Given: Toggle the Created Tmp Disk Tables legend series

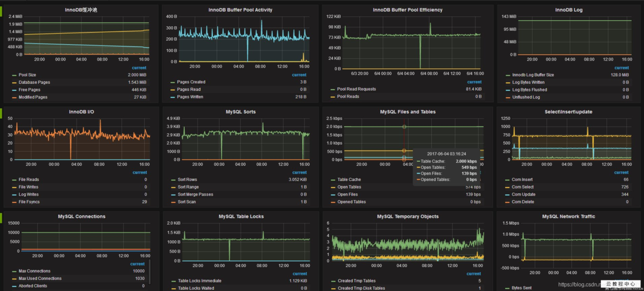Looking at the screenshot, I should [x=361, y=289].
